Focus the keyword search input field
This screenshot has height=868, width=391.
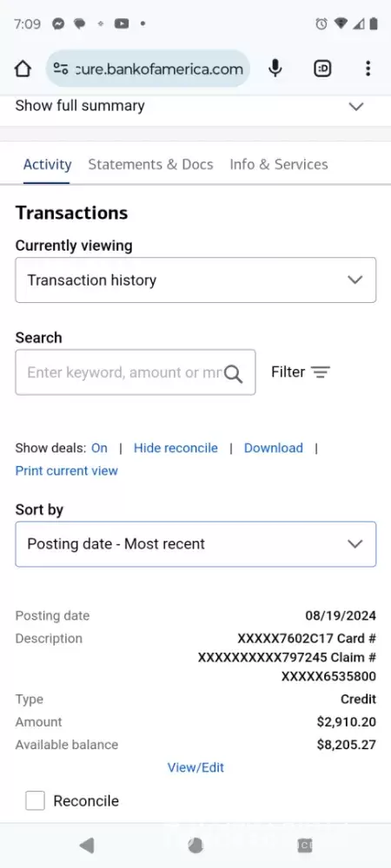124,372
